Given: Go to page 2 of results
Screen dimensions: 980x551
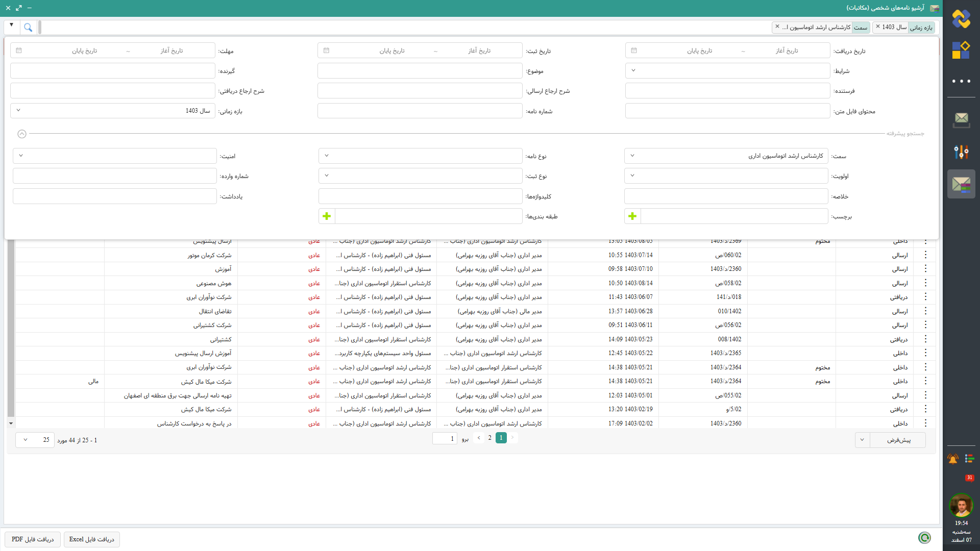Looking at the screenshot, I should click(489, 438).
